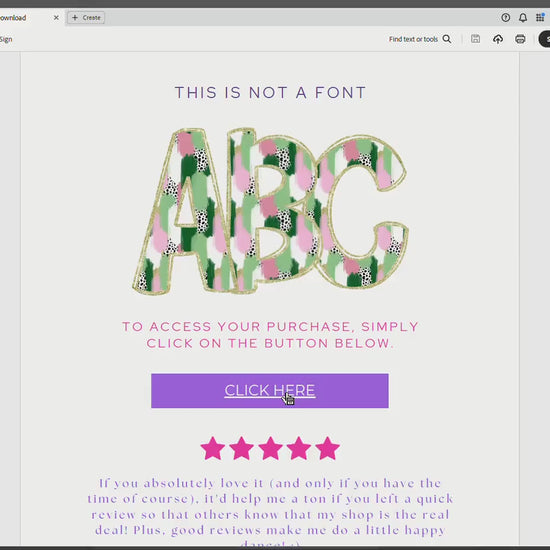The height and width of the screenshot is (550, 550).
Task: Click the Create button
Action: pyautogui.click(x=86, y=18)
